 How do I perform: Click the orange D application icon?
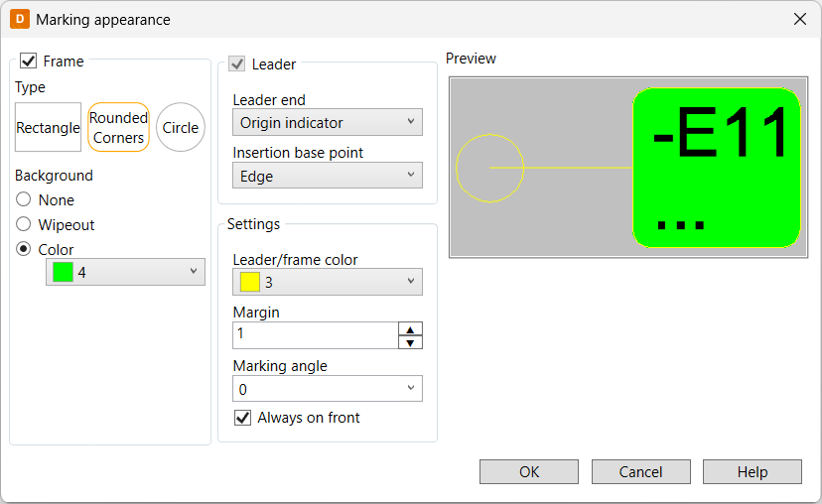click(20, 19)
